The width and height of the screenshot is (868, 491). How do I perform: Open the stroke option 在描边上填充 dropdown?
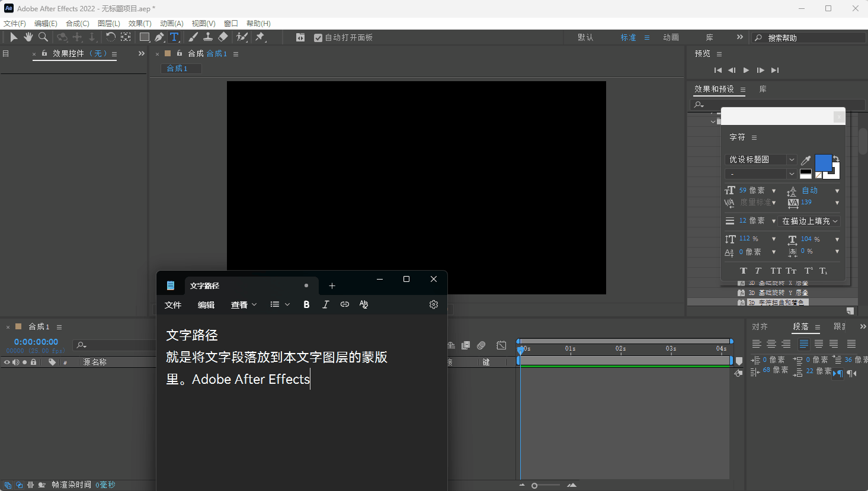pyautogui.click(x=809, y=221)
